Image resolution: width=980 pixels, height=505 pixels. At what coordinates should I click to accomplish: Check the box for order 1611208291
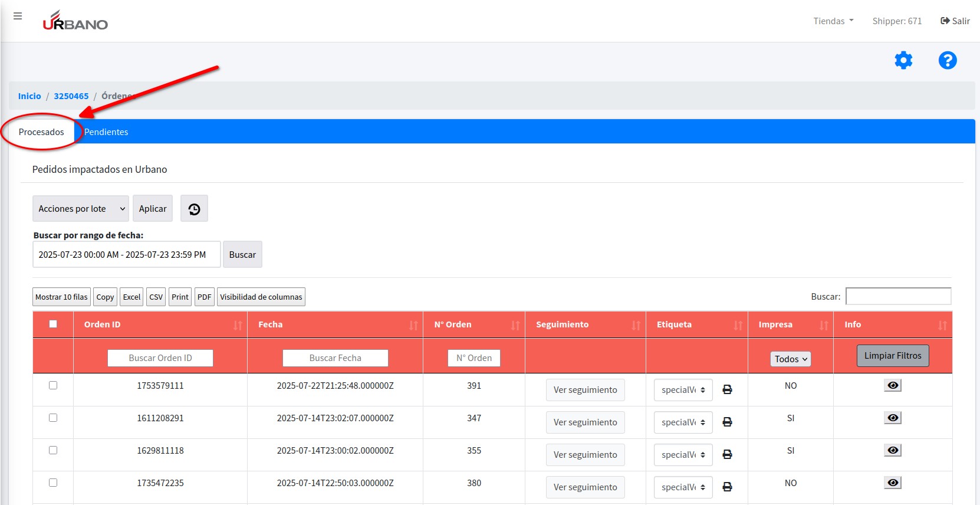(x=53, y=418)
